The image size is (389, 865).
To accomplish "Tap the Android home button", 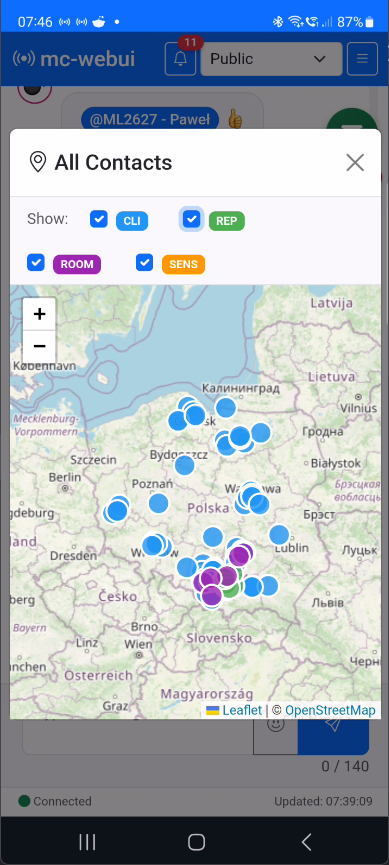I will (196, 842).
